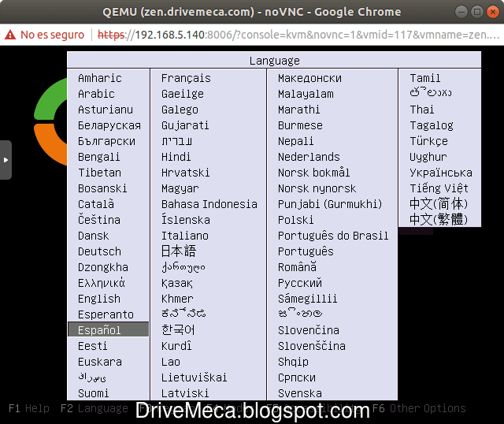Click the 'No es seguro' security warning icon

(10, 35)
